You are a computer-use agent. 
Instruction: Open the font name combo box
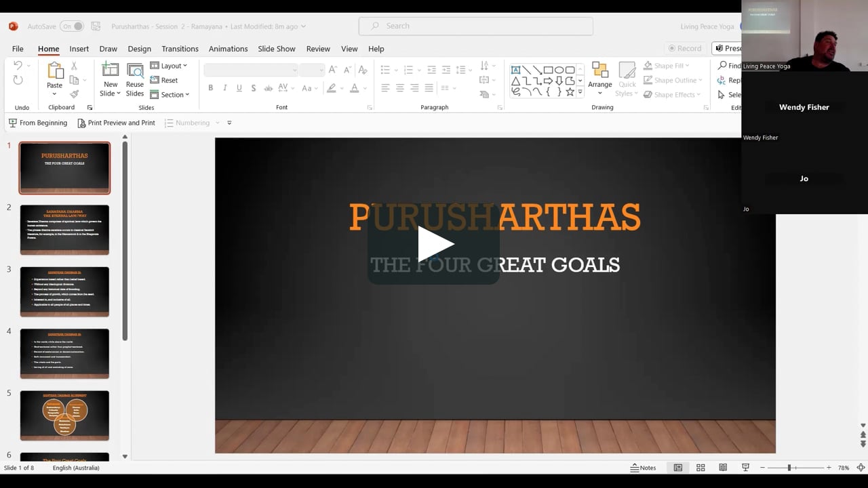pyautogui.click(x=250, y=70)
